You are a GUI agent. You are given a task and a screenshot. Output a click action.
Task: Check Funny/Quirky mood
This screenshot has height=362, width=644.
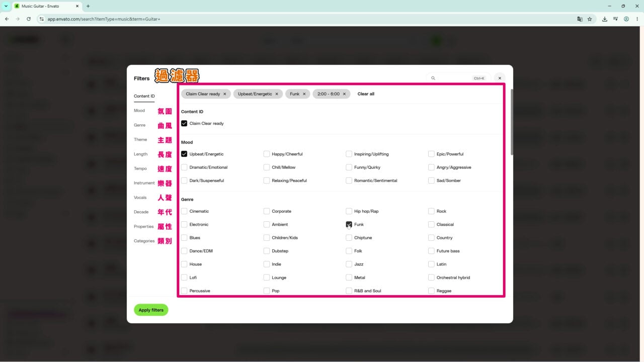tap(349, 167)
